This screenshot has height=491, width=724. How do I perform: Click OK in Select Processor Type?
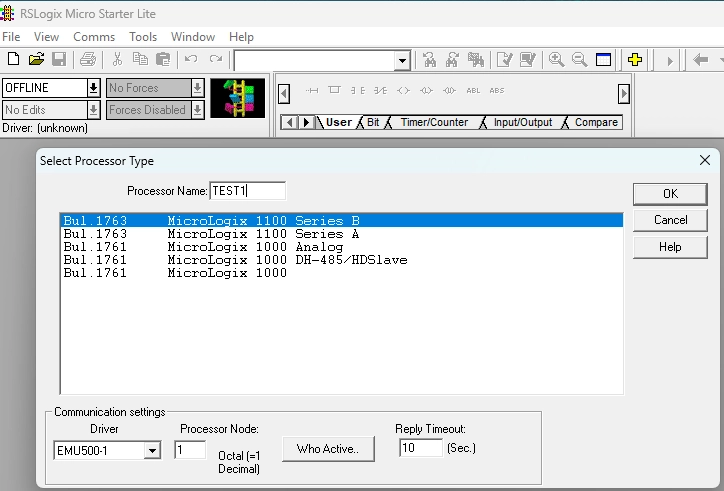click(x=670, y=194)
